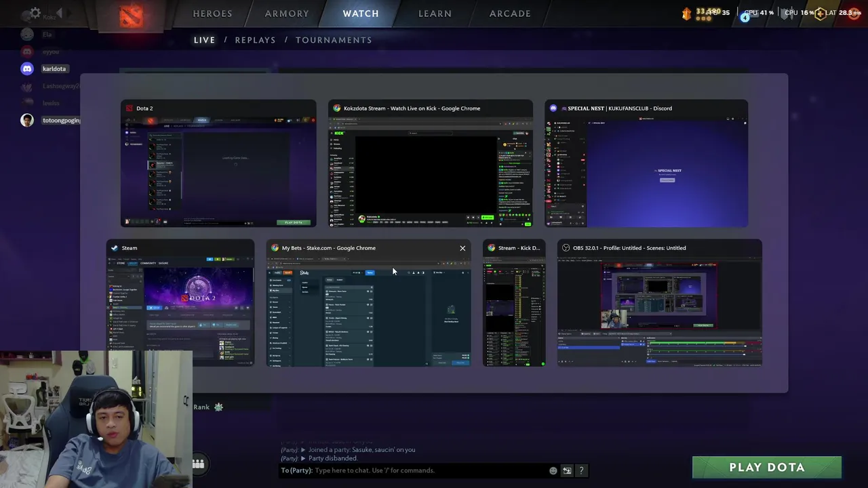The width and height of the screenshot is (868, 488).
Task: Switch to the Tournaments sub-tab
Action: [334, 40]
